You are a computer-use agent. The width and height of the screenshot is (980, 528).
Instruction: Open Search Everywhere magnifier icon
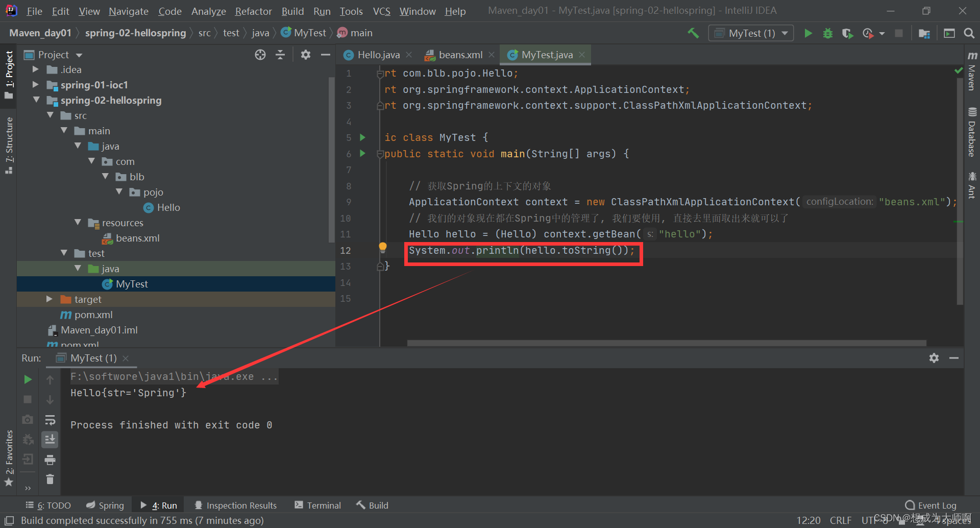[x=969, y=33]
